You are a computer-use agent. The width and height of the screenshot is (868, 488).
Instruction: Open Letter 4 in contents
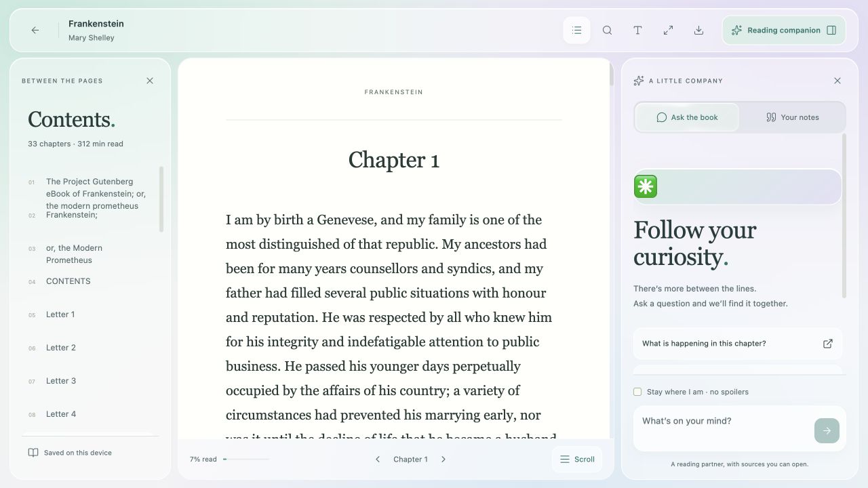(90, 414)
